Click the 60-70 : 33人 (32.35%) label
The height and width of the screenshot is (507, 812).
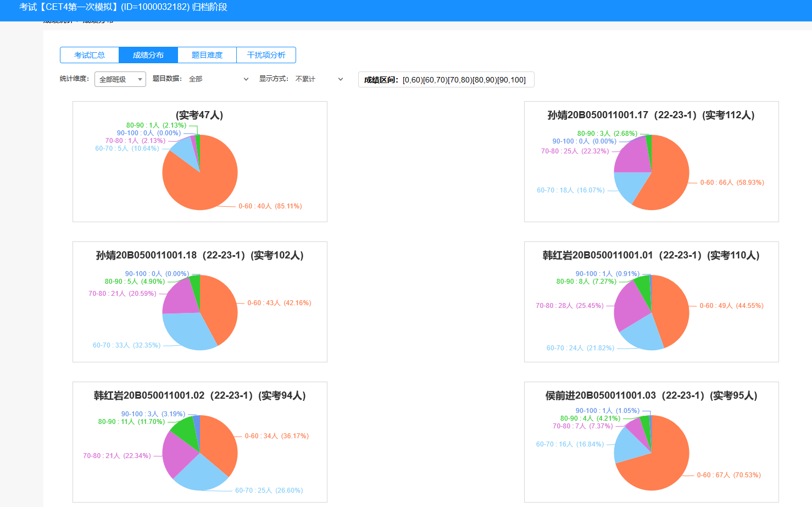[126, 345]
